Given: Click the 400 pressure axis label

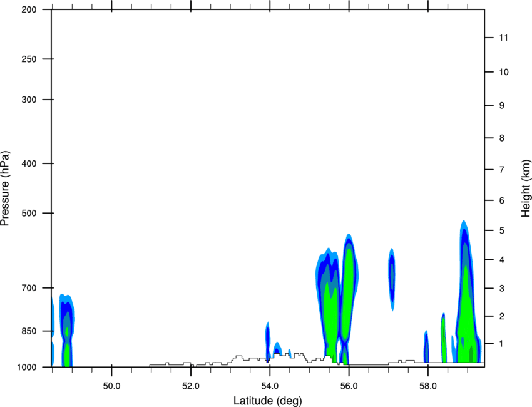Looking at the screenshot, I should [x=29, y=163].
